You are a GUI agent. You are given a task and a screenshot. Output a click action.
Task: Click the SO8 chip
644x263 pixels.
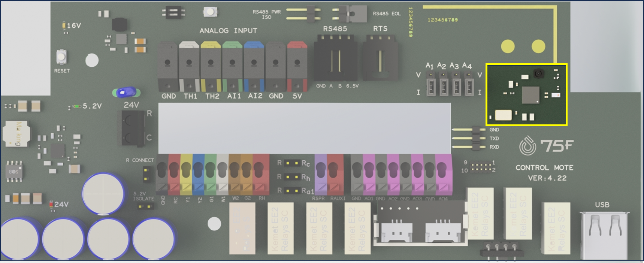point(14,172)
